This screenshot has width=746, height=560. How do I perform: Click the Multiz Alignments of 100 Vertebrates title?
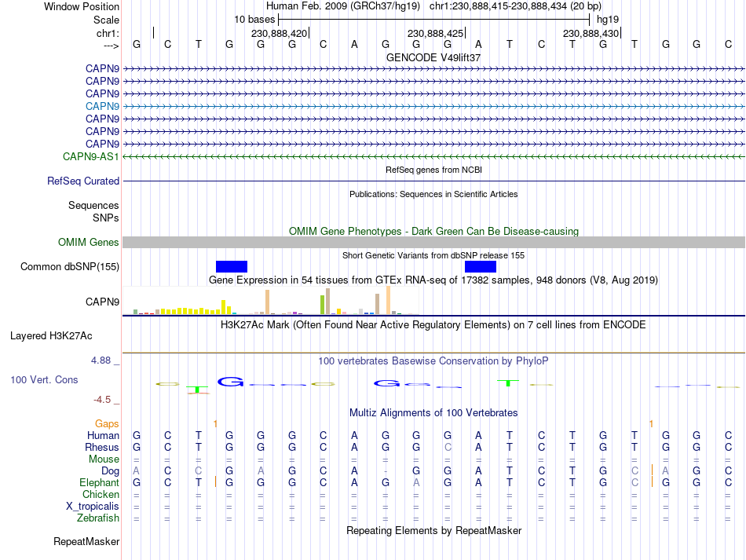[x=433, y=412]
